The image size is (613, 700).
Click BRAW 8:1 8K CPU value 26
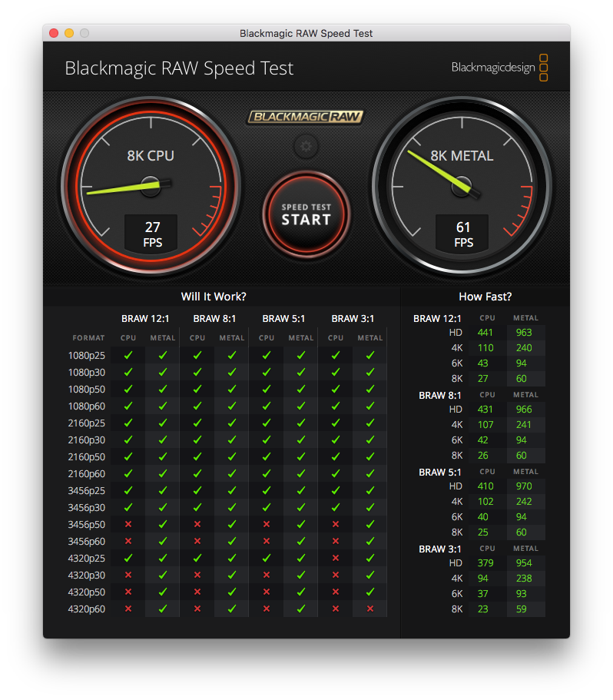482,456
